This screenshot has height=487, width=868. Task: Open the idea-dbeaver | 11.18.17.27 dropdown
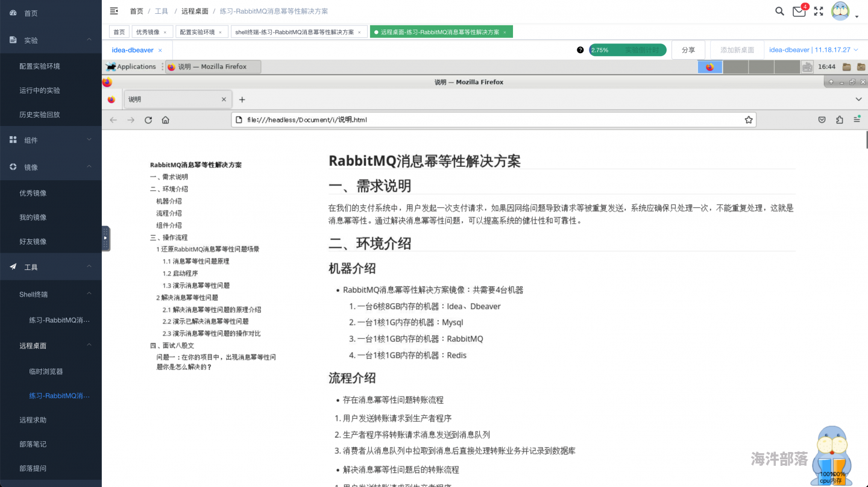[814, 50]
